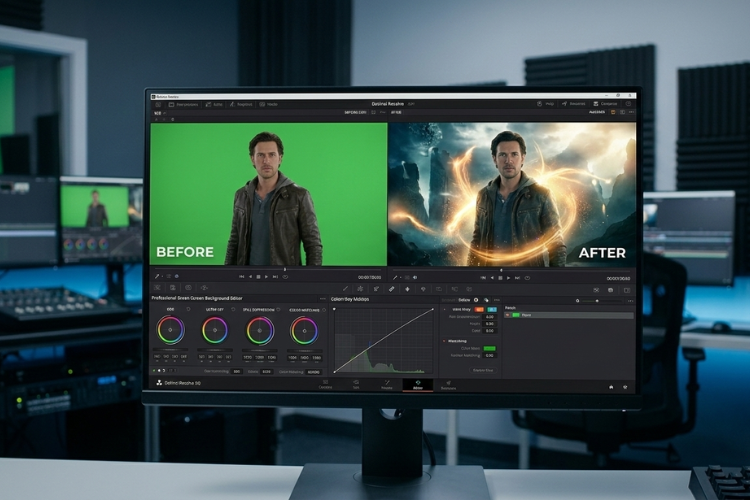
Task: Collapse the Masking section arrow
Action: tap(444, 340)
